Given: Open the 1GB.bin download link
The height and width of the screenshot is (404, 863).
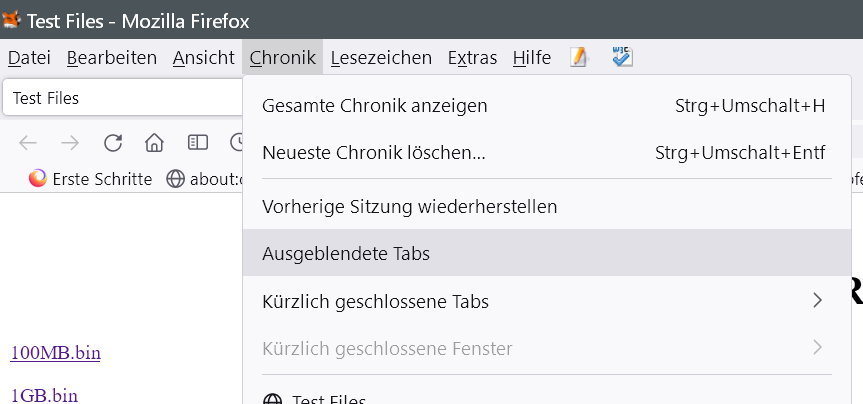Looking at the screenshot, I should tap(44, 395).
